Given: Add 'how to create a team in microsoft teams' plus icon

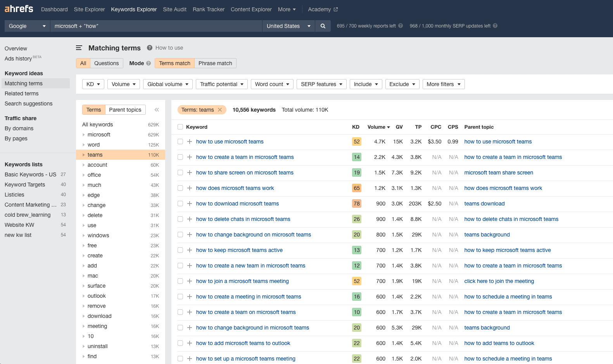Looking at the screenshot, I should point(190,157).
